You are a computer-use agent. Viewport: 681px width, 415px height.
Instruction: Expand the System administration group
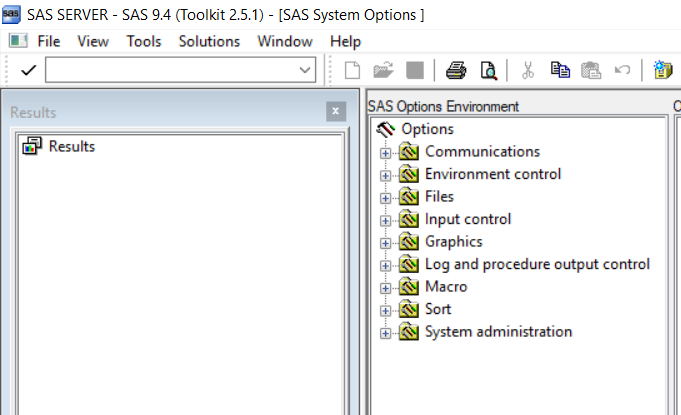click(x=385, y=332)
